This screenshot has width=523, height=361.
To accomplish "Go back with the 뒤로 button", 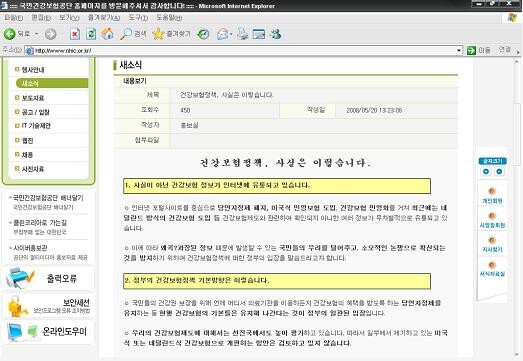I will [x=17, y=34].
